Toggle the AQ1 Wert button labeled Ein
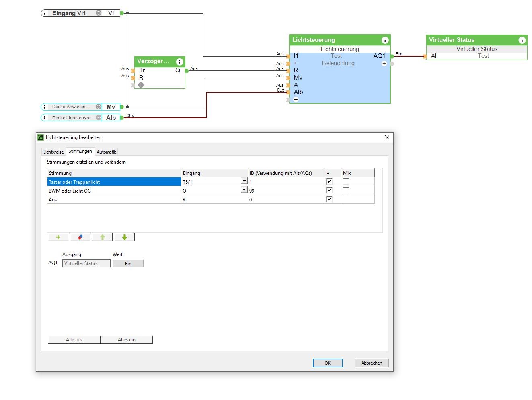 [x=128, y=264]
